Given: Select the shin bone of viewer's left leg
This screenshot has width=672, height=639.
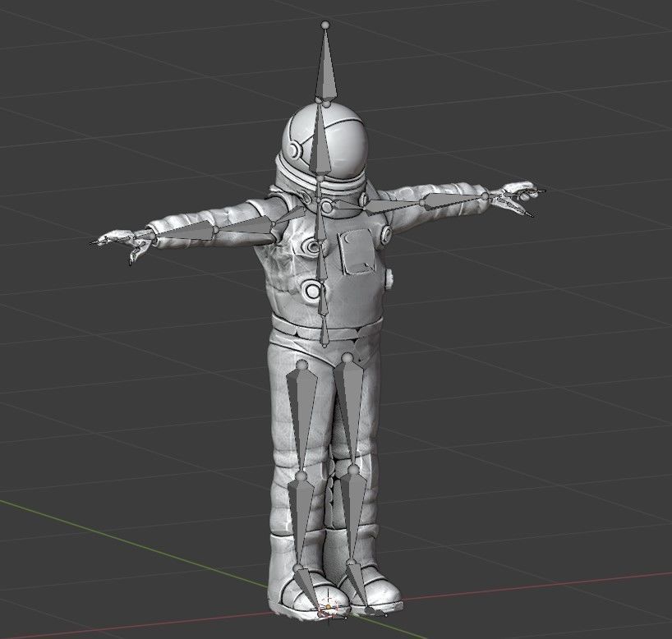Looking at the screenshot, I should tap(301, 521).
